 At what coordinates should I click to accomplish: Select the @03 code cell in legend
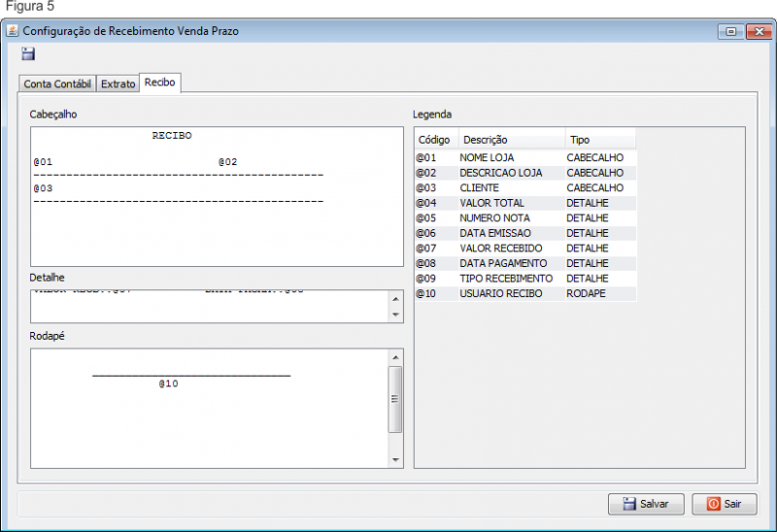tap(436, 187)
